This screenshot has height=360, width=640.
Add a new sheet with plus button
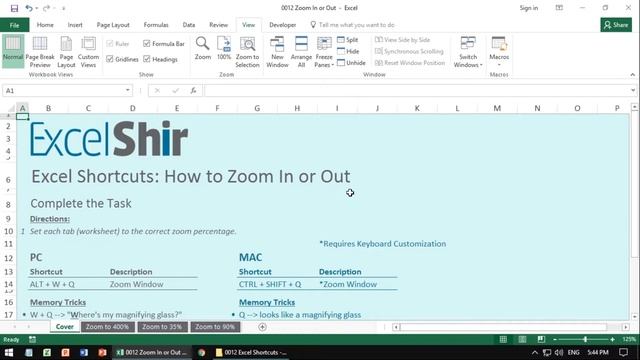click(262, 327)
